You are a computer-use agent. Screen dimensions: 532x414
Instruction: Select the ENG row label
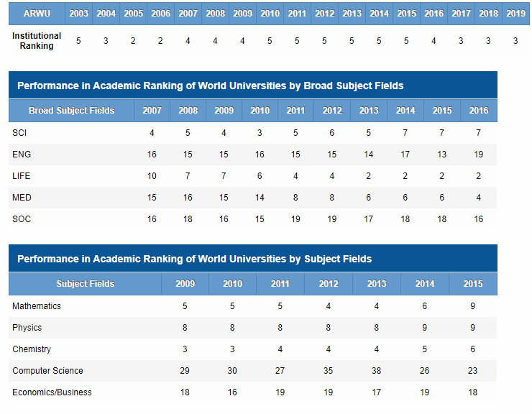click(22, 155)
